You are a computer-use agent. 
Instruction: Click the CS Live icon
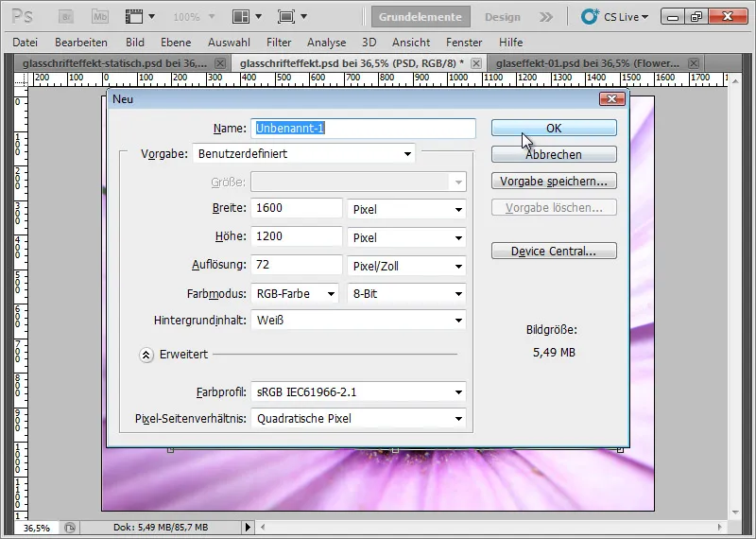point(590,16)
